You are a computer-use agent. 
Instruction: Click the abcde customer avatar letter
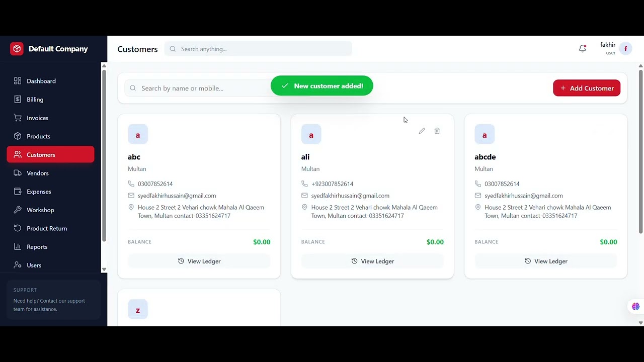[x=485, y=135]
